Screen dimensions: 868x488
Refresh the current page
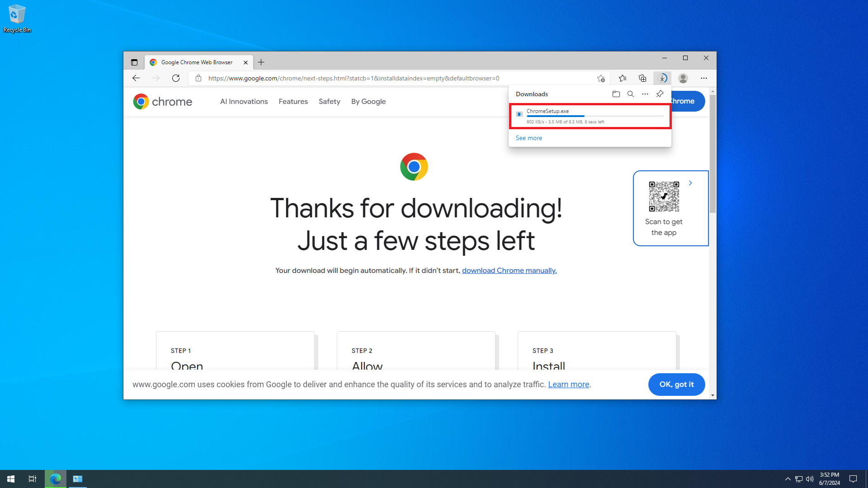pos(176,78)
